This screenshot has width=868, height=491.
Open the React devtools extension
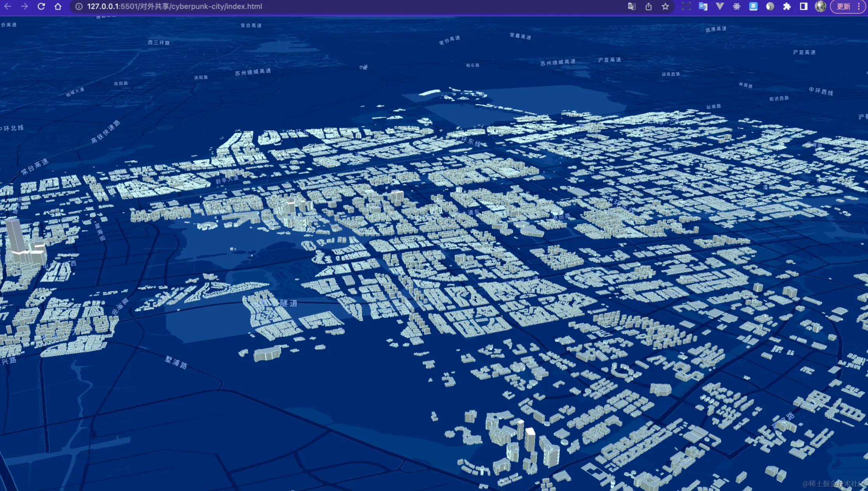(x=736, y=6)
